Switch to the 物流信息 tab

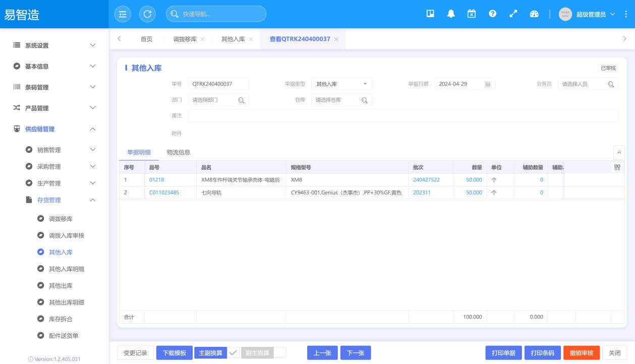pos(179,152)
